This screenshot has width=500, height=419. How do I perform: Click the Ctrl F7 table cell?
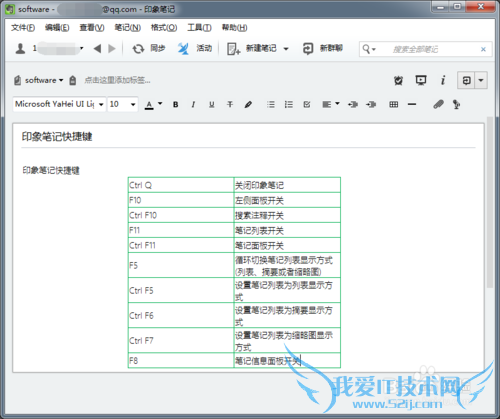[x=181, y=340]
